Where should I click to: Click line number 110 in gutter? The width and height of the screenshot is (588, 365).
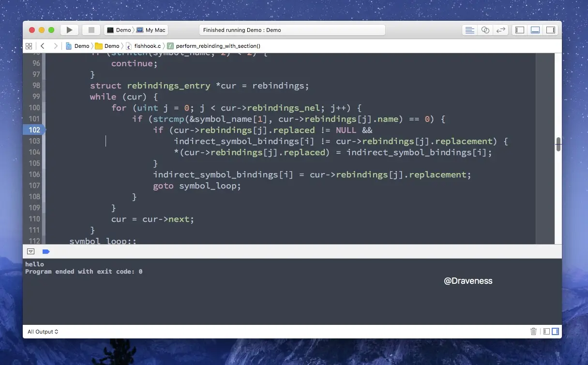click(34, 219)
